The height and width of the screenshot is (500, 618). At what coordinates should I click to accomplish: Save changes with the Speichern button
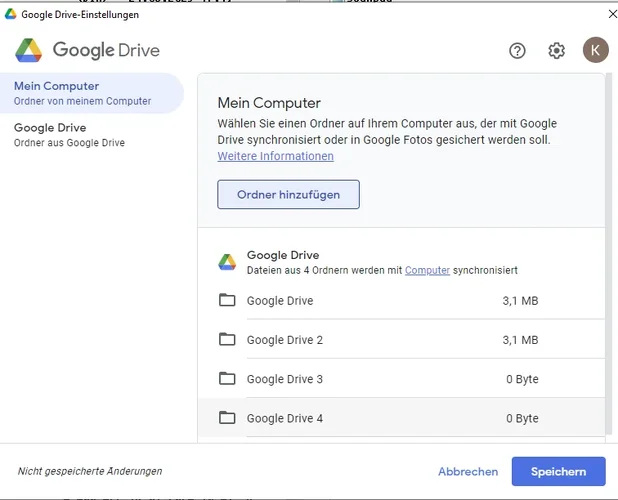(558, 472)
